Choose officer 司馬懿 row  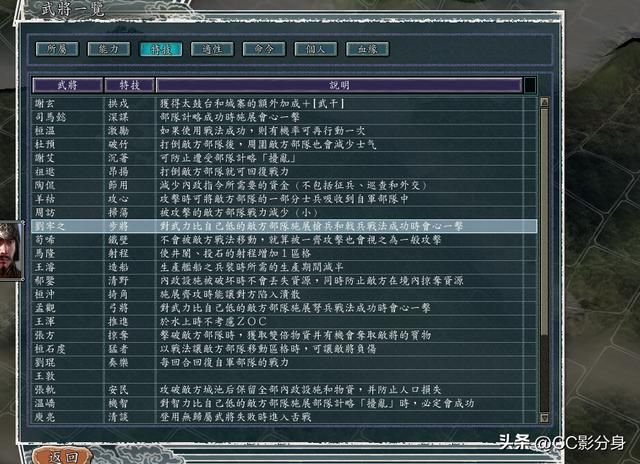[x=65, y=117]
